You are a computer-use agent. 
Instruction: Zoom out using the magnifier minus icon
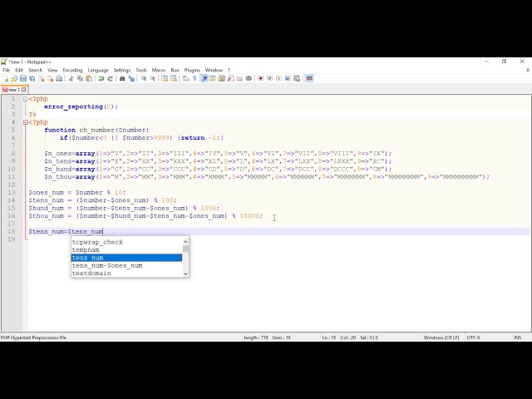153,78
